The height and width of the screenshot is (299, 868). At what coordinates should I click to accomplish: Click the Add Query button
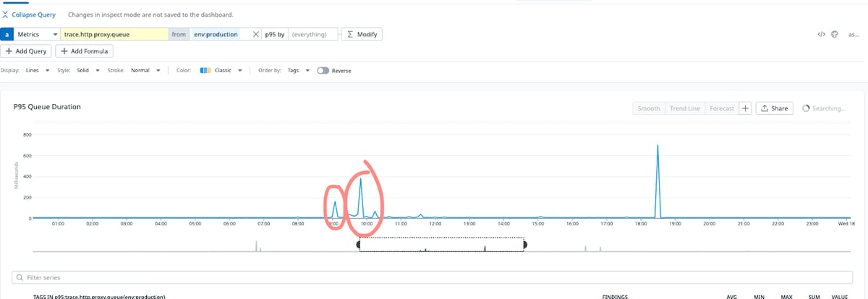[26, 51]
